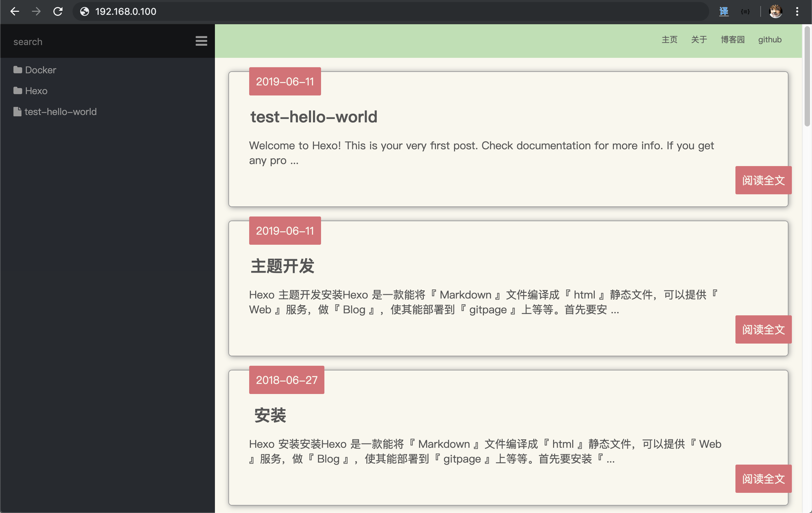Image resolution: width=812 pixels, height=513 pixels.
Task: Go to 主页 in top navigation
Action: 669,39
